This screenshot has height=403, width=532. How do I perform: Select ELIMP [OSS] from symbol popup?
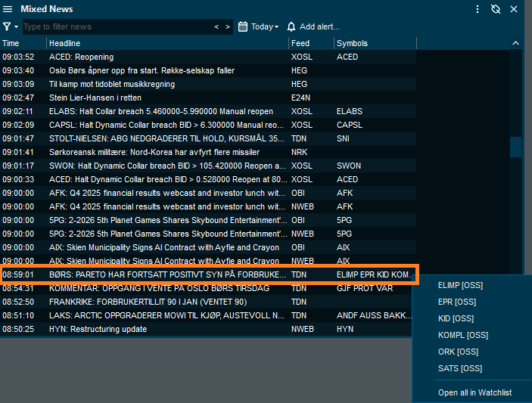(460, 285)
